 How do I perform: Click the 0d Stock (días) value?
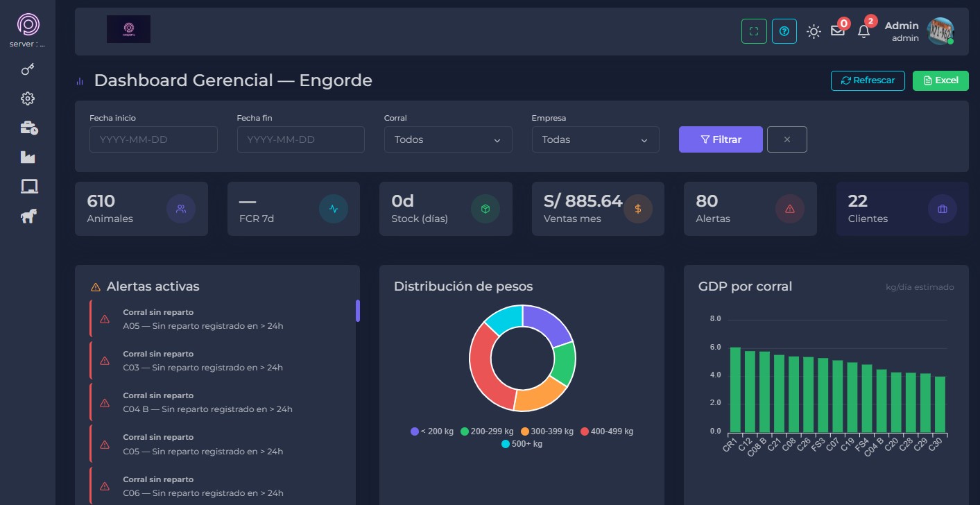click(x=403, y=201)
